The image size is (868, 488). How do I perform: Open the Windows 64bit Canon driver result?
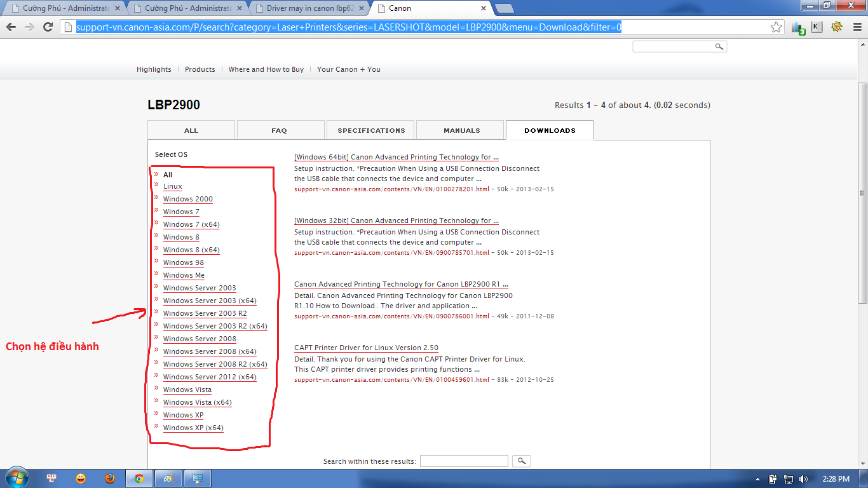click(x=397, y=157)
